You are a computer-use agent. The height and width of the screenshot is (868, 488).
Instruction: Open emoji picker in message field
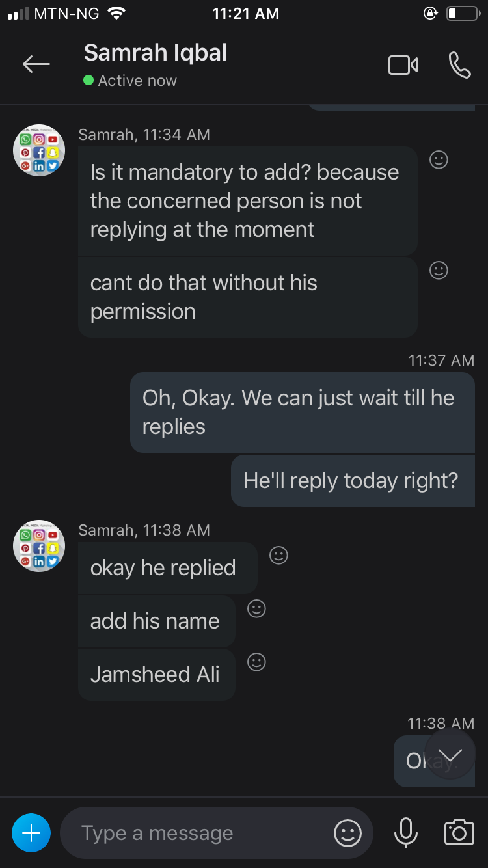[x=347, y=833]
